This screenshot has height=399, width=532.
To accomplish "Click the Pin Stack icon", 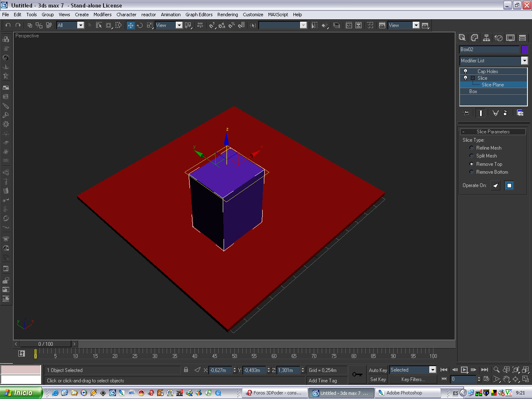I will (x=466, y=113).
